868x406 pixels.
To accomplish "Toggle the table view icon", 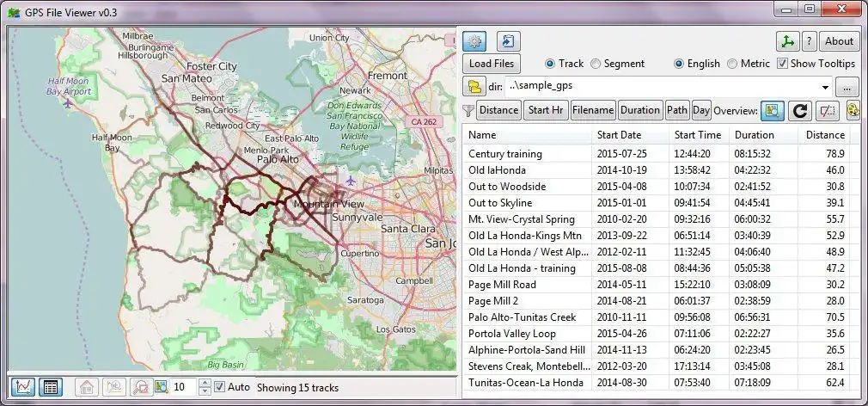I will tap(51, 386).
